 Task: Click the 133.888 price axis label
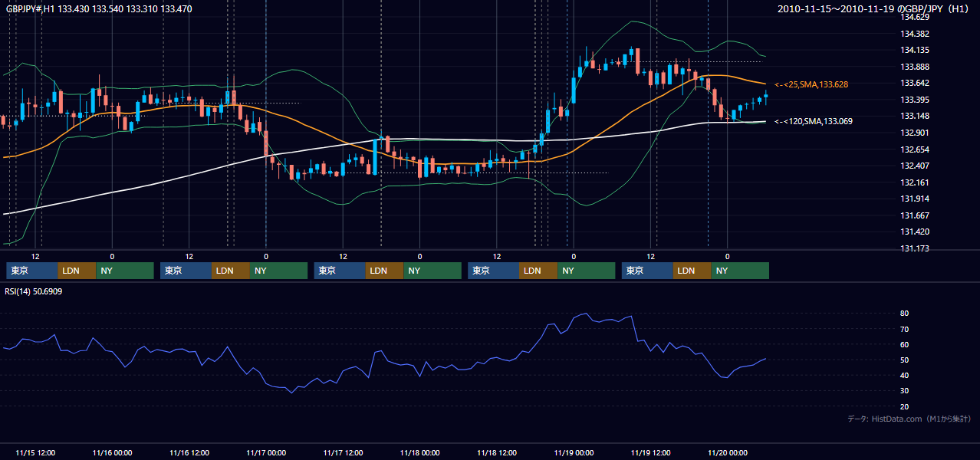click(x=915, y=67)
